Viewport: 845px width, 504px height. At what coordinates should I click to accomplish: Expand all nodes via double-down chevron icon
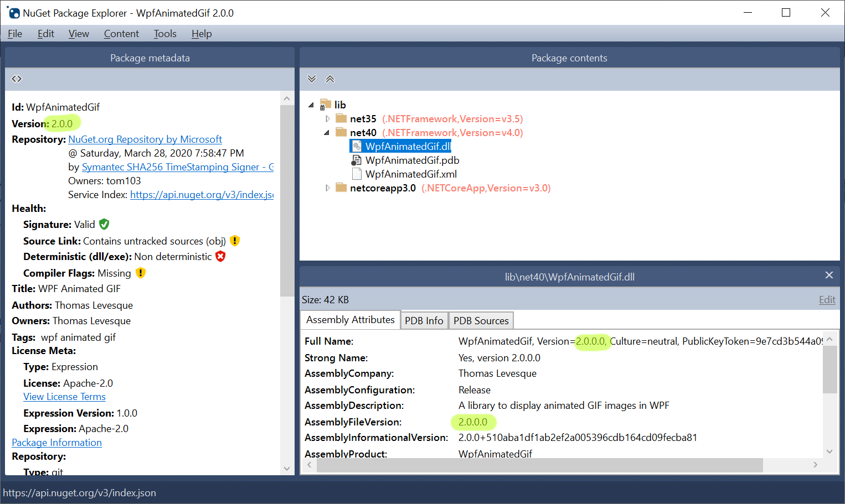pos(312,79)
